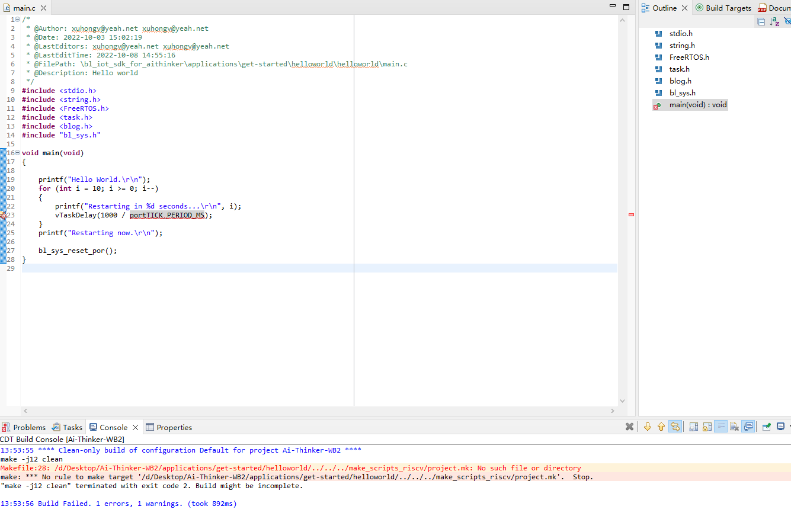The width and height of the screenshot is (791, 532).
Task: Collapse the header comment block fold
Action: (x=17, y=20)
